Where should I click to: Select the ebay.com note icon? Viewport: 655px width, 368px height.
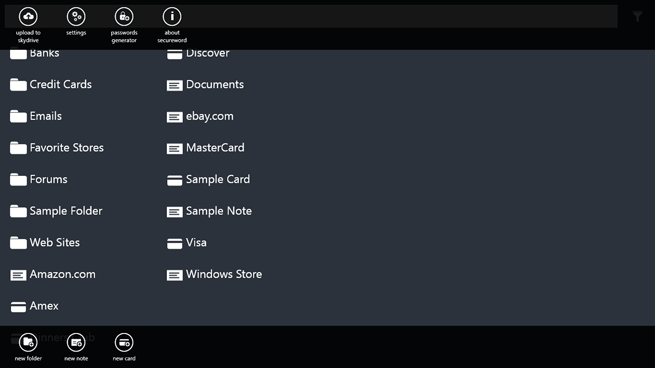click(x=175, y=117)
